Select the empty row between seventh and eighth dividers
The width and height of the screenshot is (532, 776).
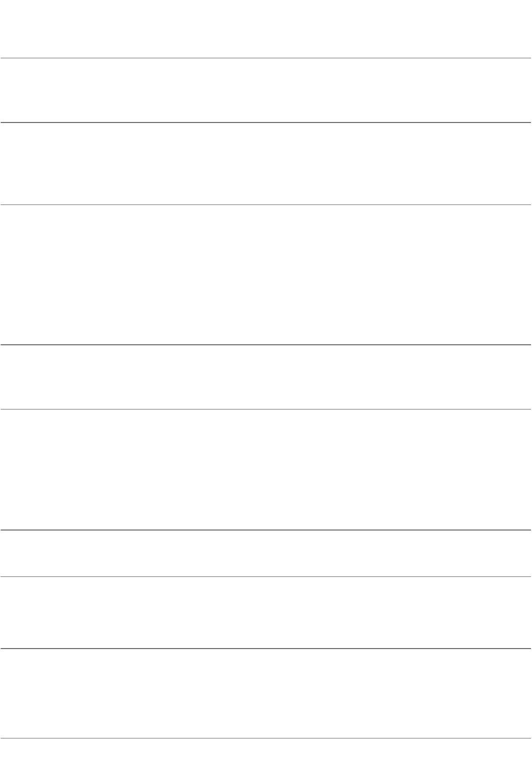point(266,613)
